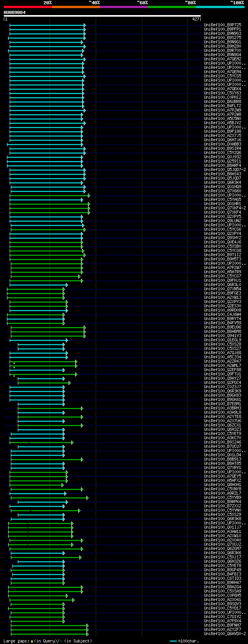Select hit label UniRef100_Q01HQ9
Screen dimensions: 248x644
click(x=222, y=187)
